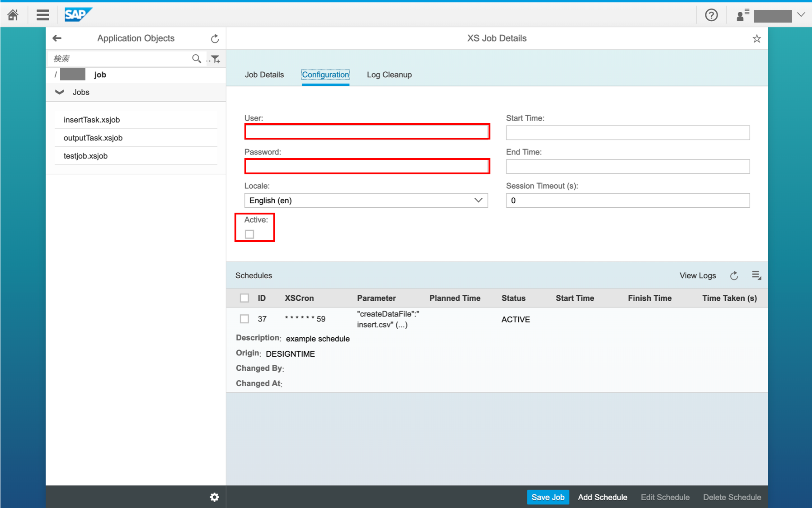Click the SAP home icon

coord(13,14)
